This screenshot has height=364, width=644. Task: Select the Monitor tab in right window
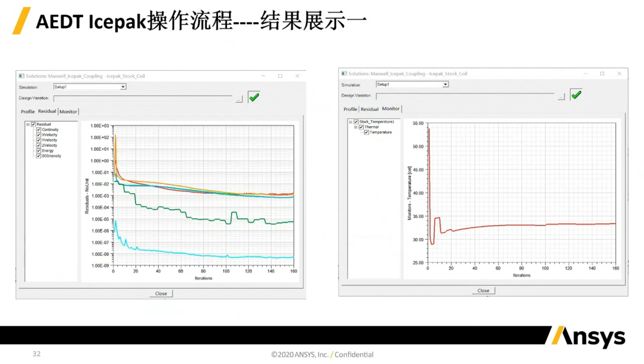(x=391, y=109)
